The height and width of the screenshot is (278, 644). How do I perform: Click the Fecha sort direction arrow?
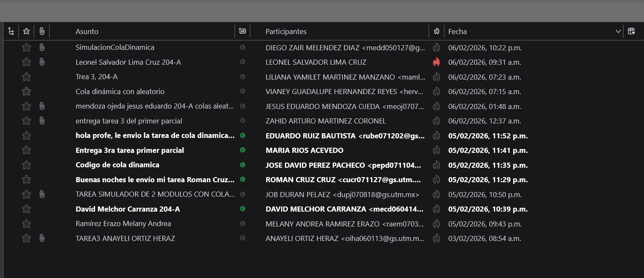click(x=618, y=32)
